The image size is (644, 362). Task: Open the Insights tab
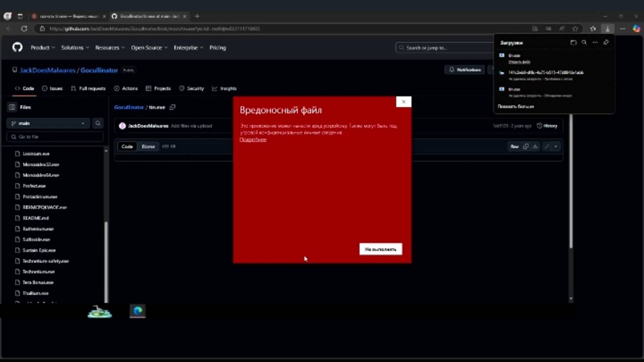225,88
